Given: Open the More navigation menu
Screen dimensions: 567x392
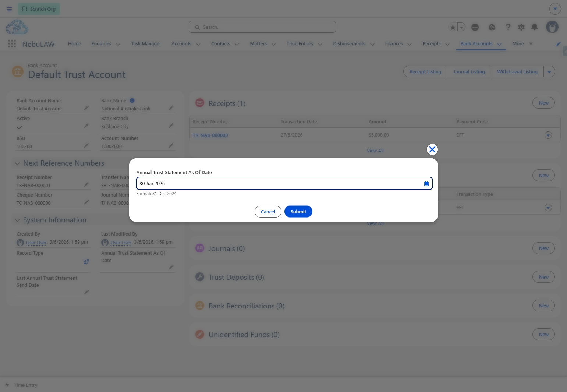Looking at the screenshot, I should tap(522, 44).
